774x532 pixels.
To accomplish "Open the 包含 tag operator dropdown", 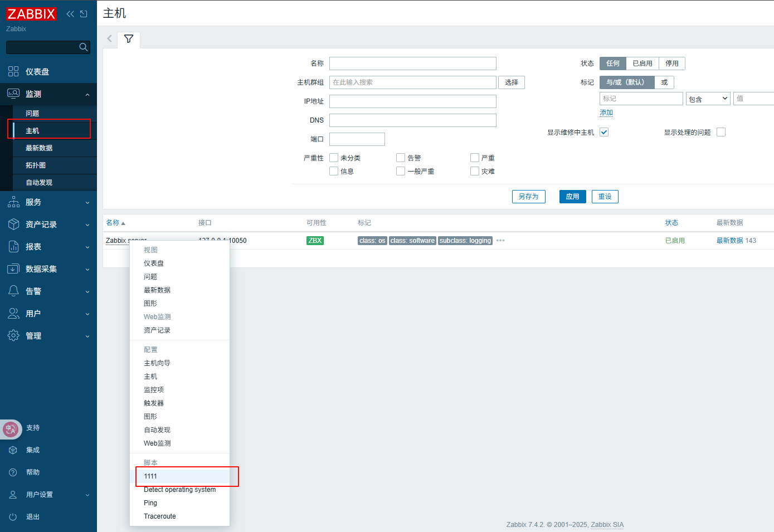I will click(x=708, y=99).
